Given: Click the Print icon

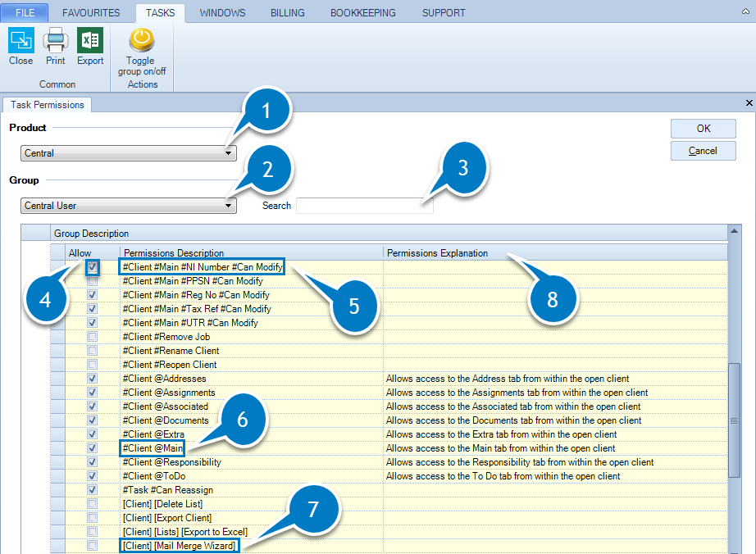Looking at the screenshot, I should click(56, 40).
